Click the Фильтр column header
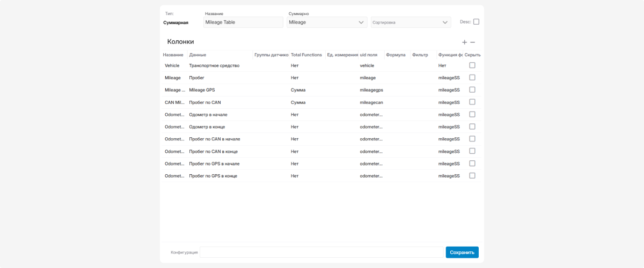Screen dimensions: 644x268 tap(420, 55)
